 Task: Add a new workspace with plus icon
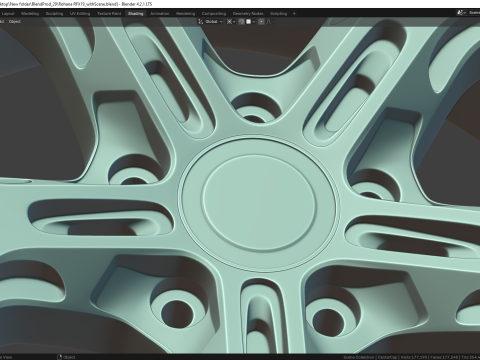294,14
